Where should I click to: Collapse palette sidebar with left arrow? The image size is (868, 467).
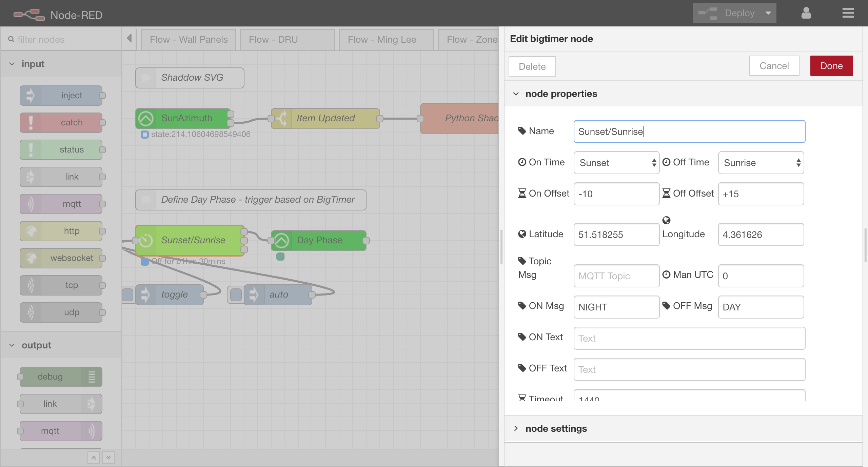coord(129,38)
